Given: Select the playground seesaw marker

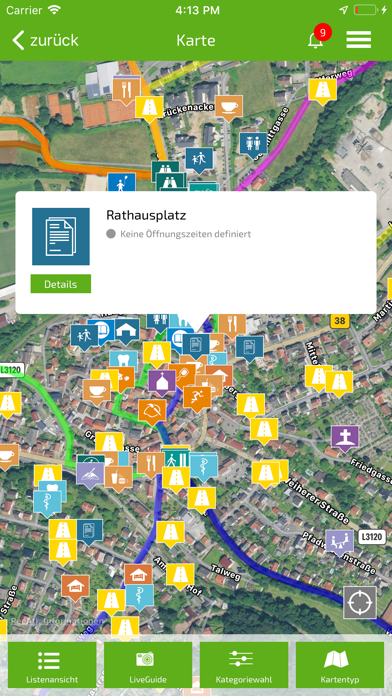Looking at the screenshot, I should (340, 542).
